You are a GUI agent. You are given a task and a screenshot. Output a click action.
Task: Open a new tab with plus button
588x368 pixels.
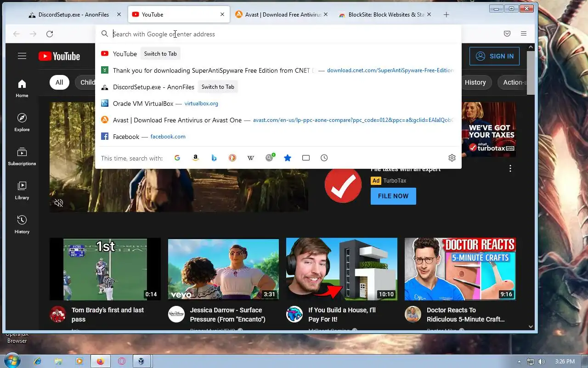pos(446,15)
